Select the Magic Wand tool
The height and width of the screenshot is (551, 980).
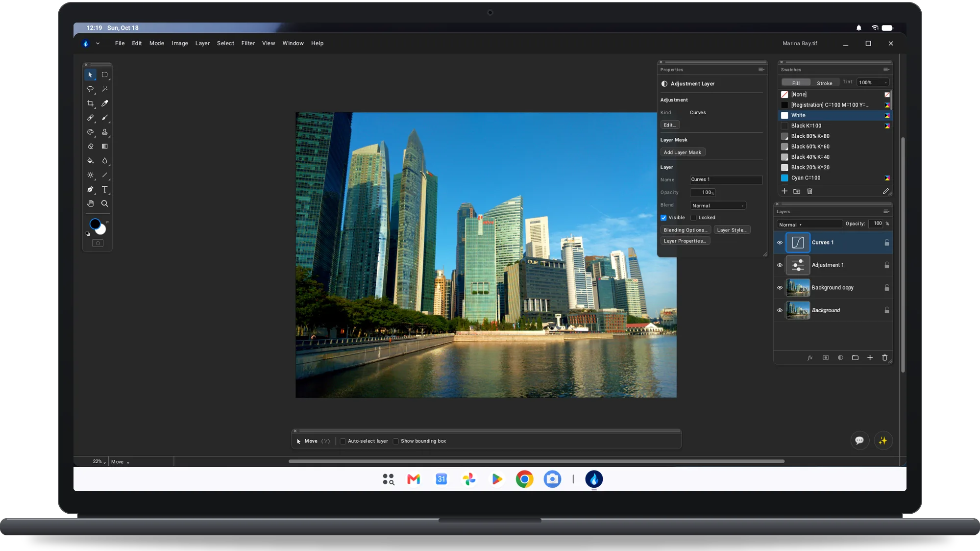pyautogui.click(x=104, y=89)
